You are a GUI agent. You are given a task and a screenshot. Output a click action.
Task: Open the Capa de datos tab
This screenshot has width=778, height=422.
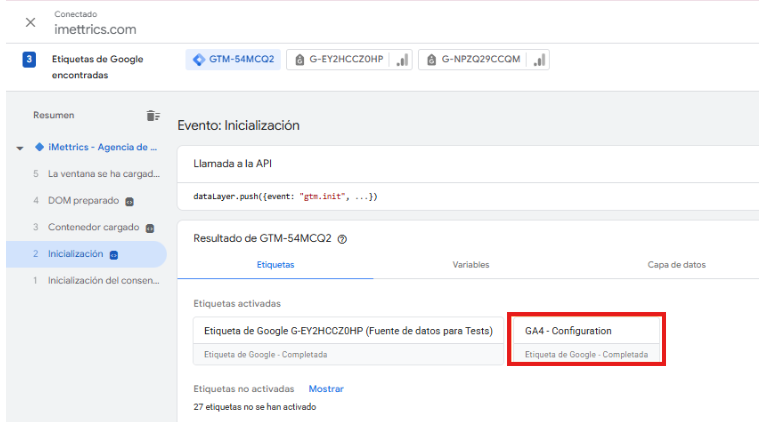677,265
